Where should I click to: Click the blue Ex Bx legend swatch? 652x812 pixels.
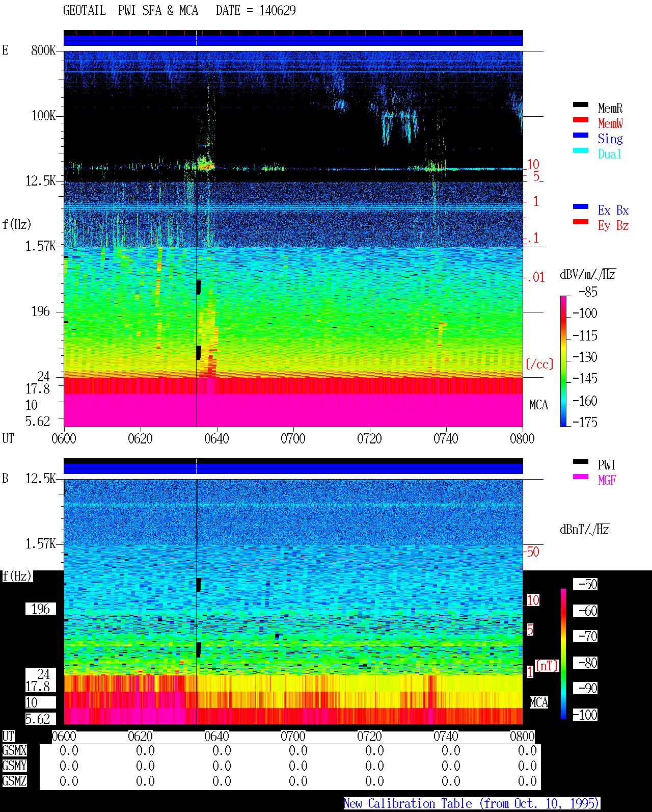pos(580,206)
